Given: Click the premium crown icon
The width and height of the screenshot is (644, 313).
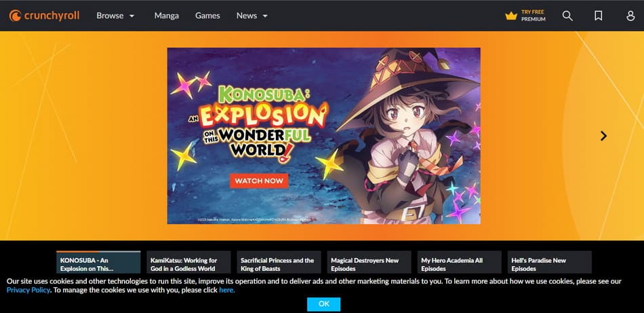Looking at the screenshot, I should pyautogui.click(x=511, y=16).
